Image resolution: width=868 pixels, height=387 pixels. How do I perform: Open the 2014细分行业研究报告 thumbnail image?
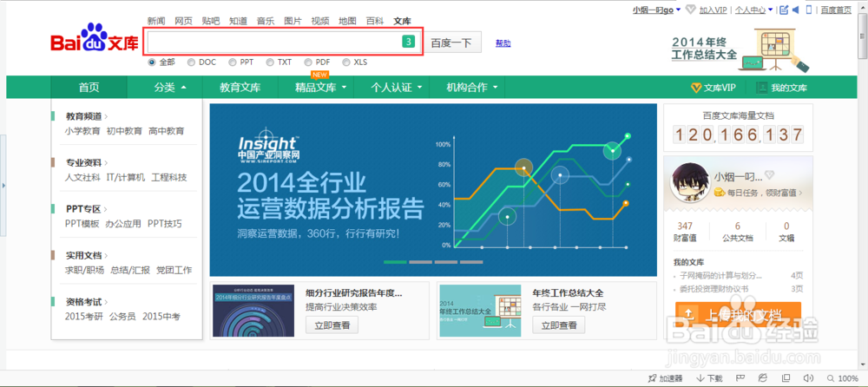[x=253, y=311]
